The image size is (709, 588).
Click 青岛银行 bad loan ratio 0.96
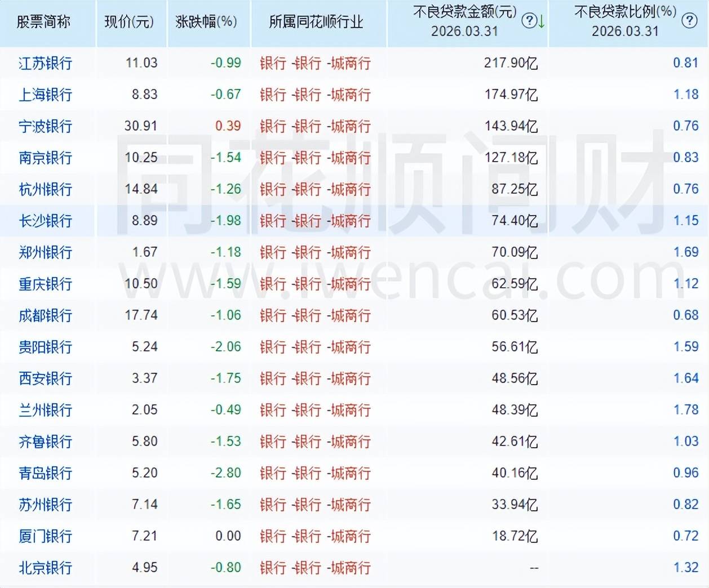point(686,473)
